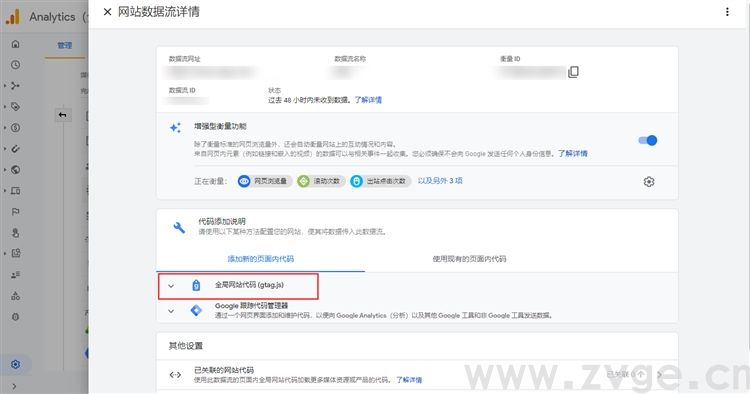The width and height of the screenshot is (750, 394).
Task: Open the Monetization dollar icon
Action: [15, 128]
